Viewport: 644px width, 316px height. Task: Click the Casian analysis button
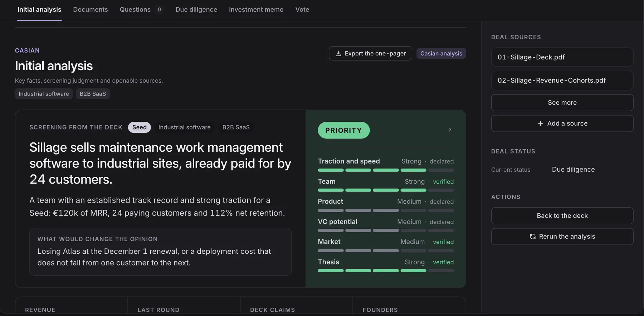coord(441,53)
